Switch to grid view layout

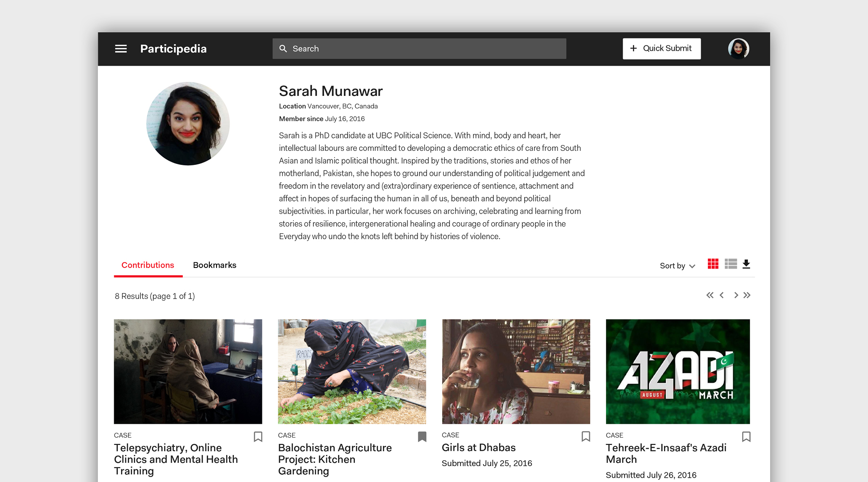(713, 264)
